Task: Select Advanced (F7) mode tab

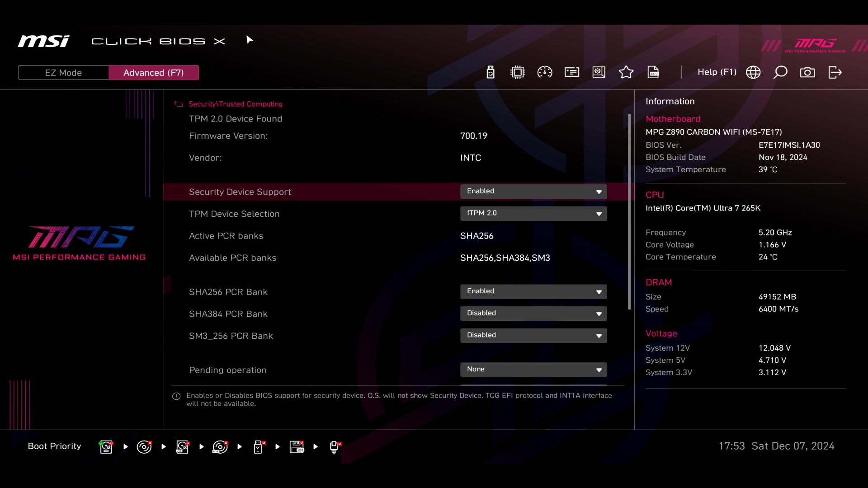Action: 154,73
